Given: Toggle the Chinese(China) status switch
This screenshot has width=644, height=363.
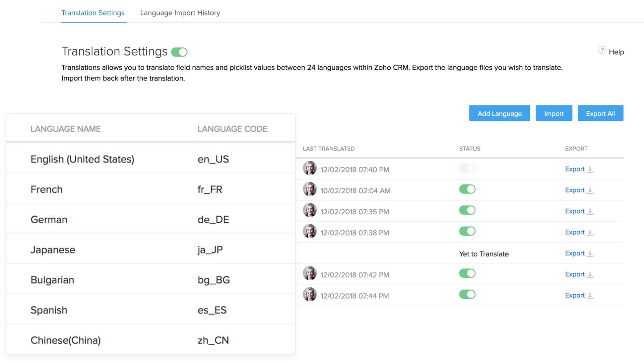Looking at the screenshot, I should [x=467, y=294].
